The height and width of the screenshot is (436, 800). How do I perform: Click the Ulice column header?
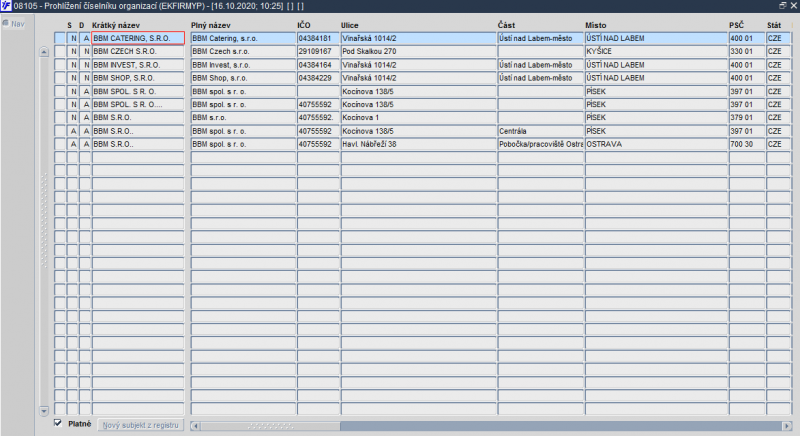(x=349, y=25)
